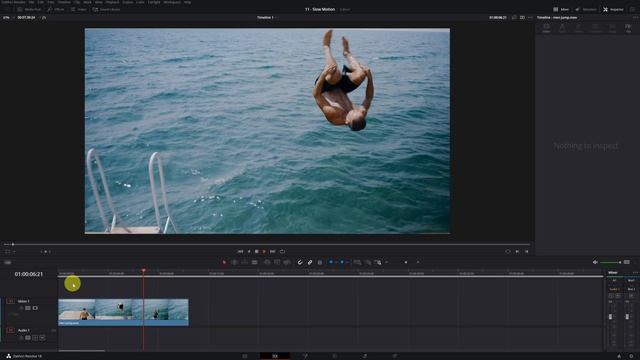Click the timeline zoom-in plus button

pyautogui.click(x=418, y=262)
